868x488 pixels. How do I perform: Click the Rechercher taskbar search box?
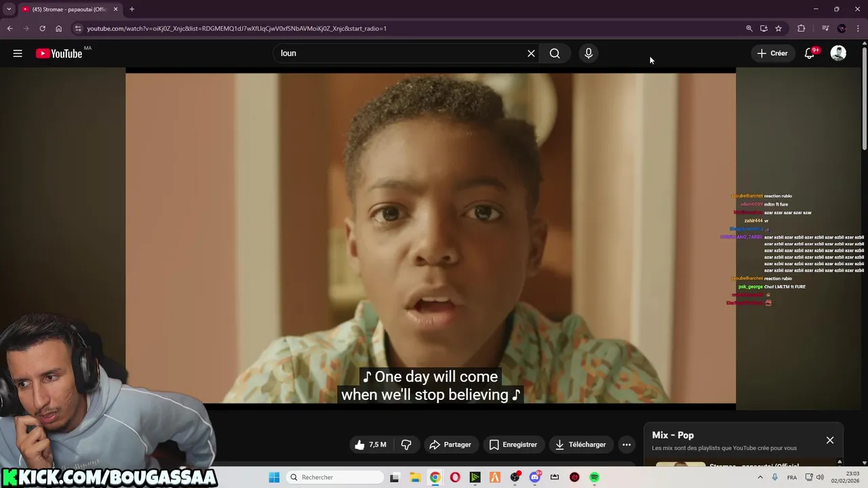click(x=335, y=477)
